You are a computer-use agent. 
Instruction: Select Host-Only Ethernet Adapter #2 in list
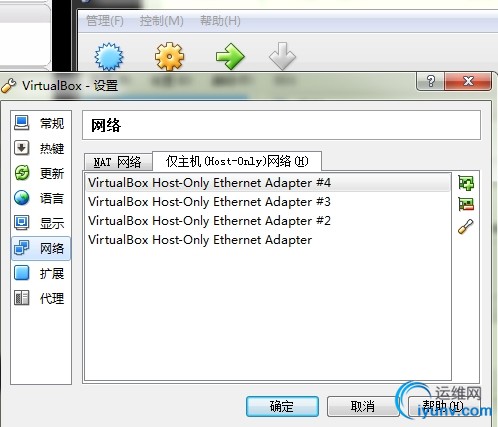click(x=268, y=221)
